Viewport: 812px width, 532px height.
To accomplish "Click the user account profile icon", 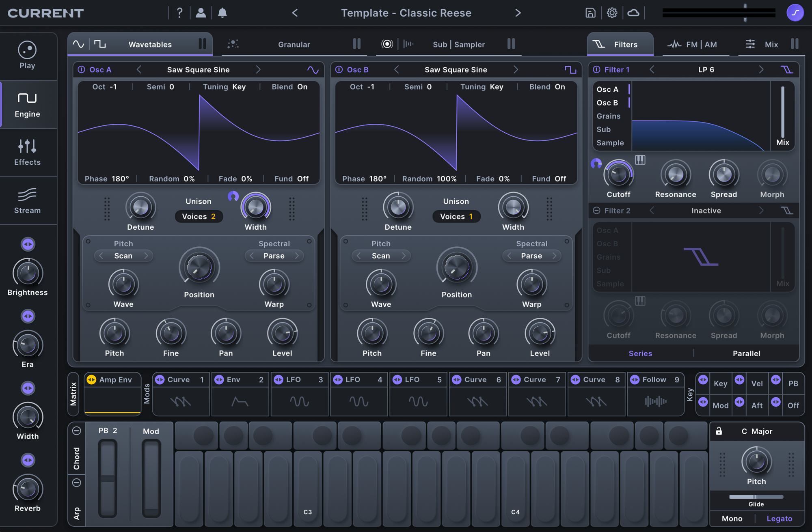I will pos(201,13).
